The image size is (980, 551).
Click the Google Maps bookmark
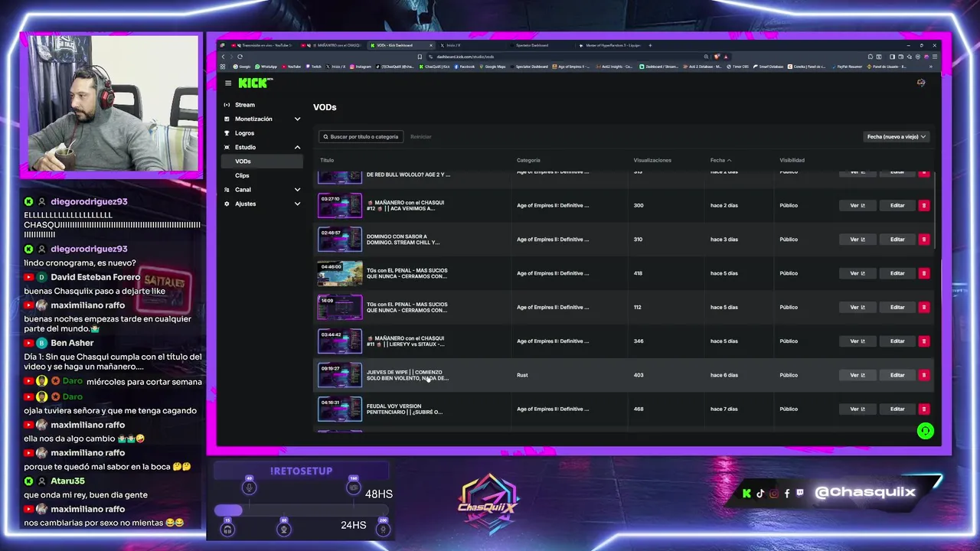[492, 67]
